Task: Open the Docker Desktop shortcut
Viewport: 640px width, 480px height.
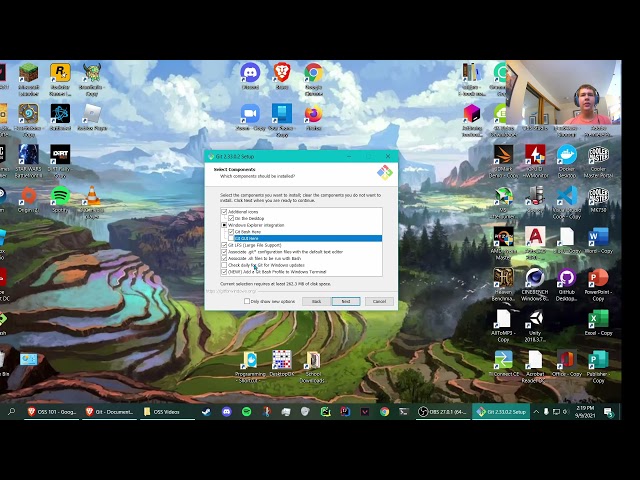Action: pos(567,161)
